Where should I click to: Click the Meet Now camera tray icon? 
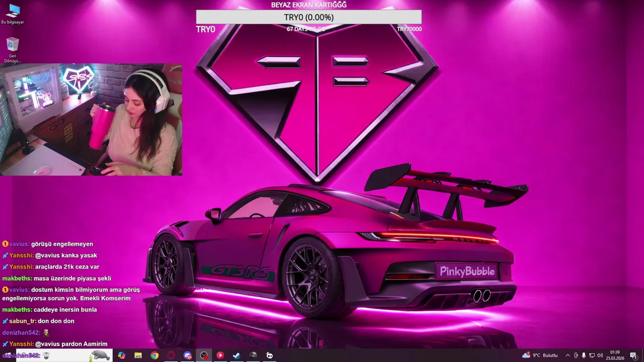point(576,355)
